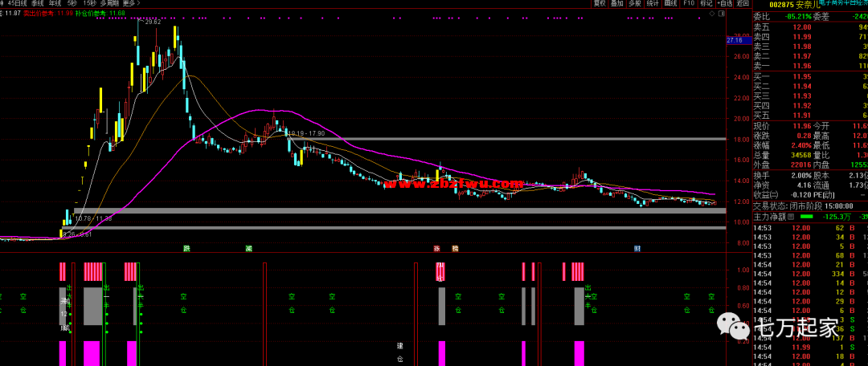868x366 pixels.
Task: Select the 多股 multi-stock view
Action: click(635, 4)
